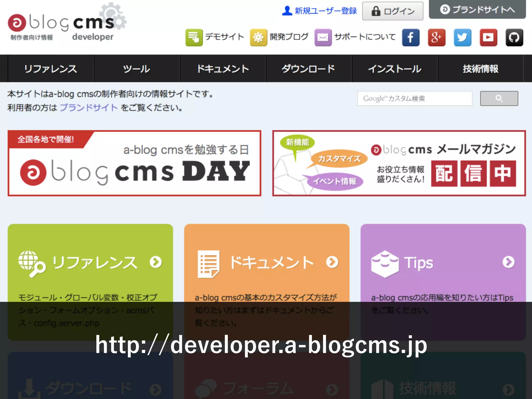Image resolution: width=532 pixels, height=399 pixels.
Task: Open the Twitter icon link
Action: coord(463,37)
